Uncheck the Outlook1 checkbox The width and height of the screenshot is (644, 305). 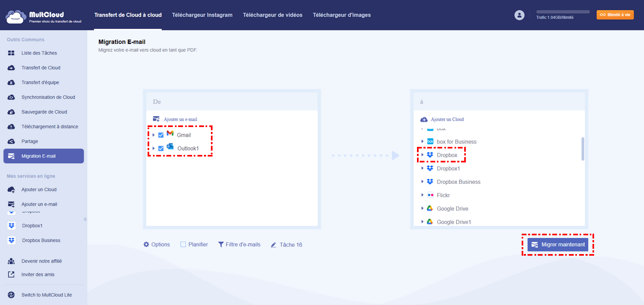[x=161, y=148]
